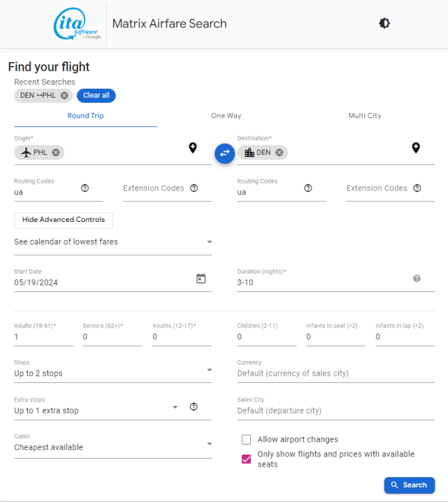448x502 pixels.
Task: Remove PHL from the Origin field
Action: pos(55,152)
